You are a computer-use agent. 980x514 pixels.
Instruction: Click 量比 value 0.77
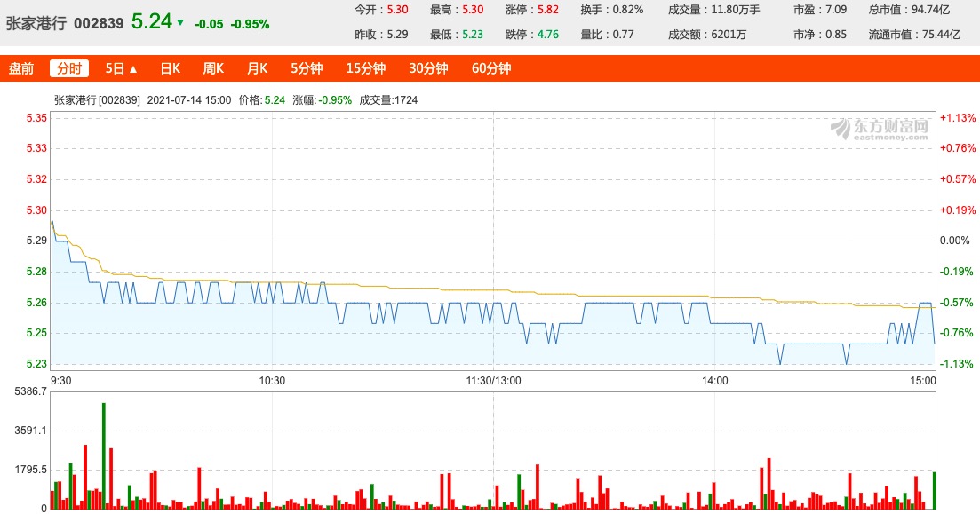click(x=623, y=35)
